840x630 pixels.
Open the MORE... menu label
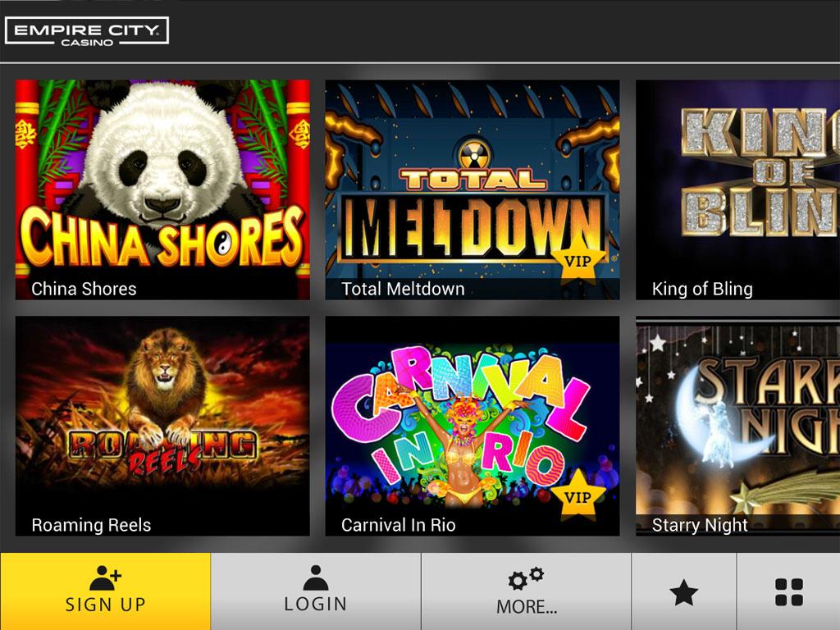(x=527, y=606)
